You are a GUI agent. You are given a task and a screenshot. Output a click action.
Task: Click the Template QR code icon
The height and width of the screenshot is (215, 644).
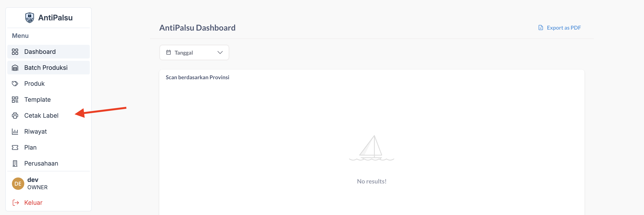click(15, 100)
